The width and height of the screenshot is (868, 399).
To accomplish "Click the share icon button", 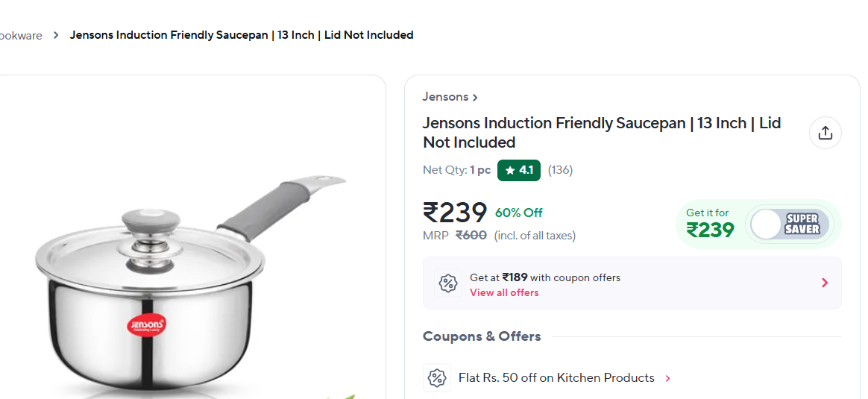I will click(825, 133).
